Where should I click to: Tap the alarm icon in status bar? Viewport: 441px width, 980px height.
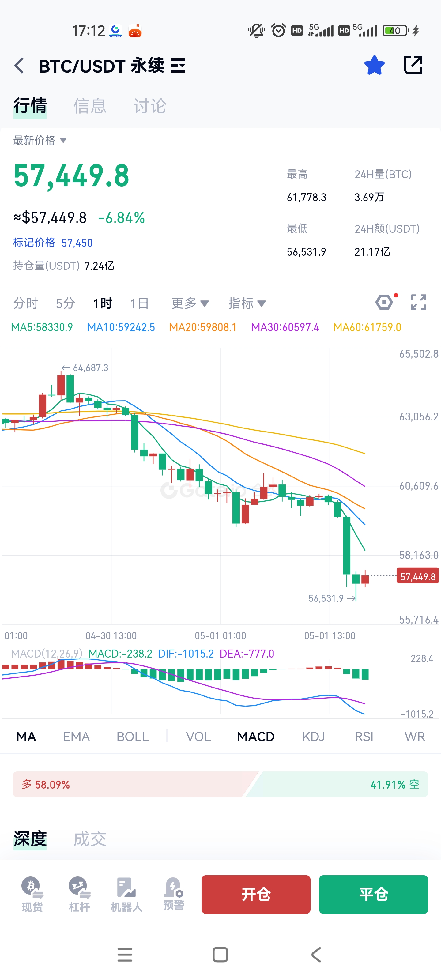pyautogui.click(x=278, y=30)
